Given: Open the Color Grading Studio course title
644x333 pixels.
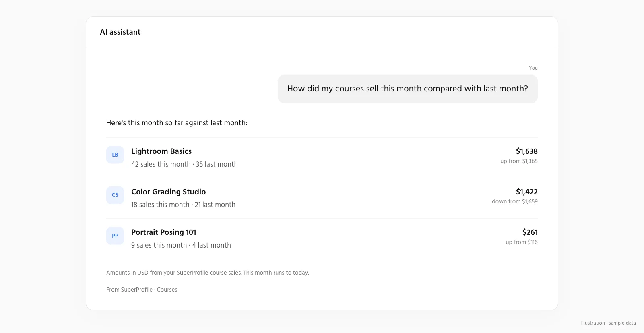Looking at the screenshot, I should point(168,192).
